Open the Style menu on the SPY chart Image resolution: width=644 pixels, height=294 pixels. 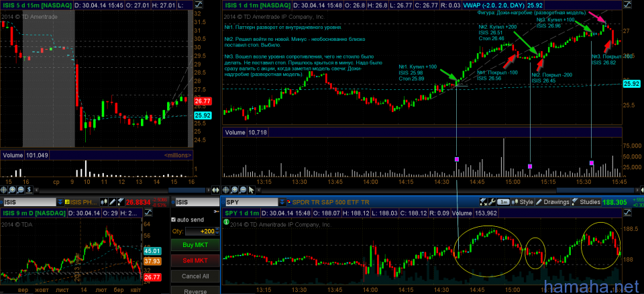click(x=523, y=202)
